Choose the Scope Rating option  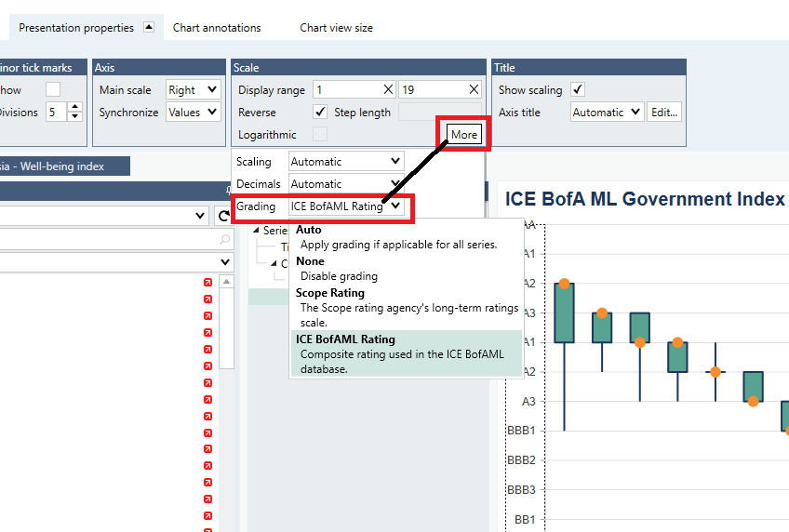click(406, 307)
